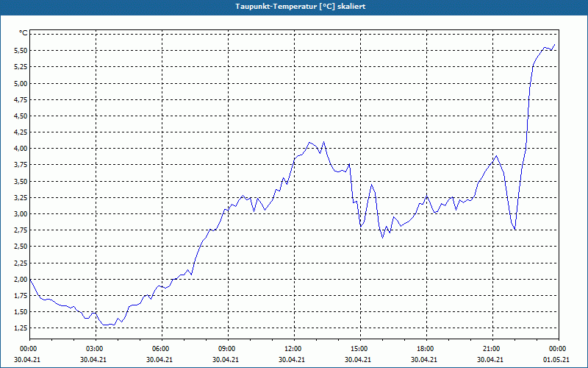
Task: Select the "3,25" y-axis value
Action: 21,197
